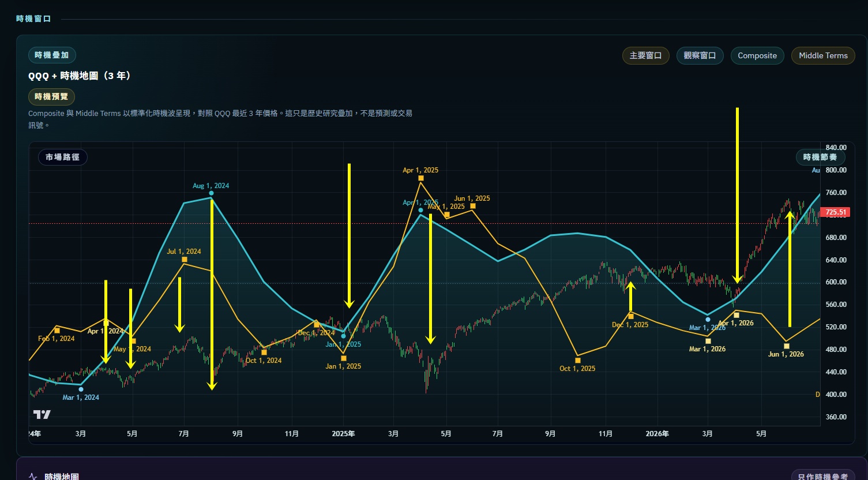The image size is (868, 480).
Task: Click the 800.00 price axis label
Action: (836, 170)
